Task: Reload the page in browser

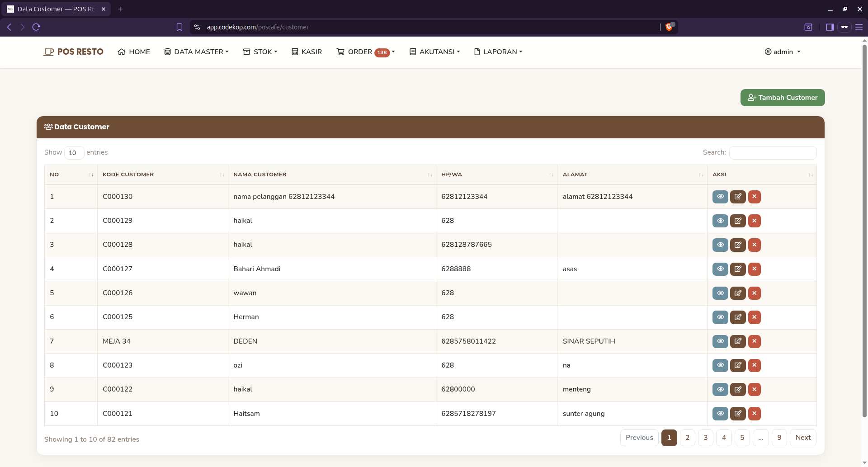Action: [36, 27]
